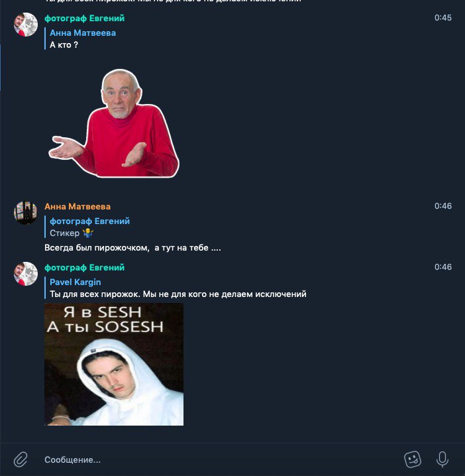Viewport: 465px width, 476px height.
Task: Open Анна Матвеева's profile avatar
Action: (26, 213)
